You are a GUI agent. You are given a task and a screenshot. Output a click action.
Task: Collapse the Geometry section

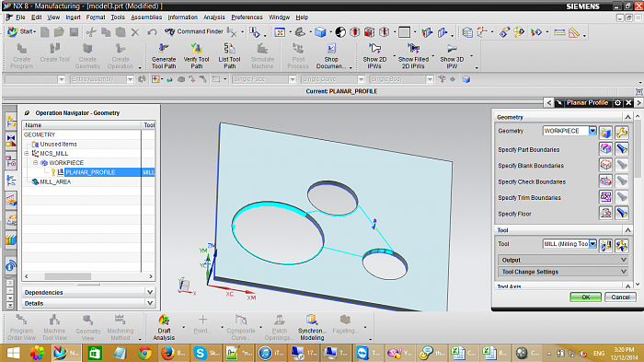627,117
